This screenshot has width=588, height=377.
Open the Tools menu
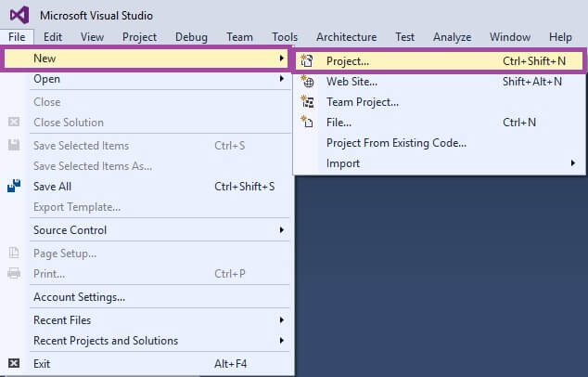(285, 37)
